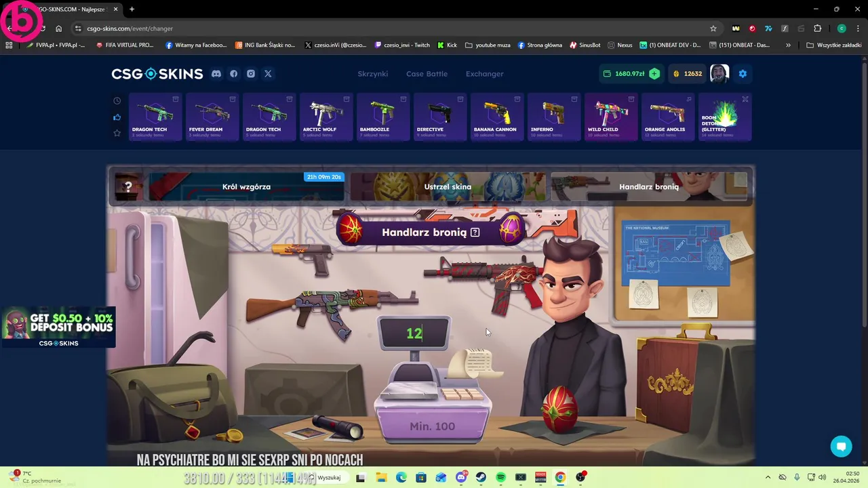Open Steam from the taskbar
Image resolution: width=868 pixels, height=488 pixels.
coord(481,477)
